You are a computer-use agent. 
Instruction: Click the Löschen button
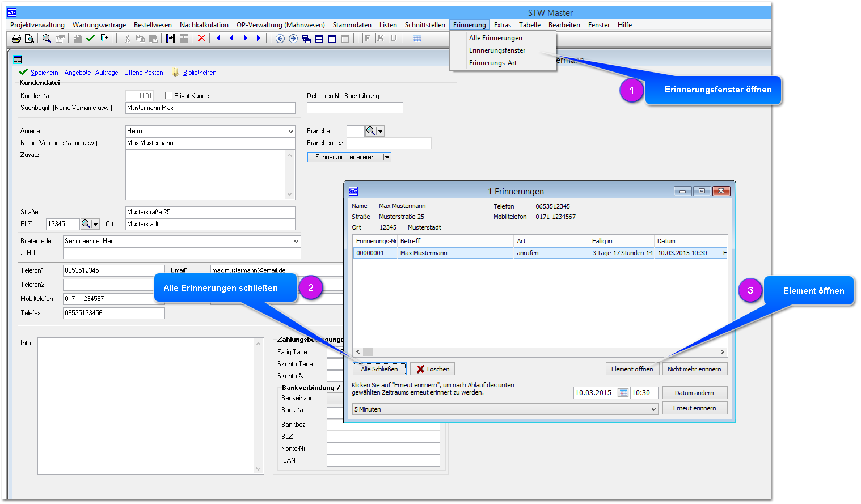click(x=433, y=369)
